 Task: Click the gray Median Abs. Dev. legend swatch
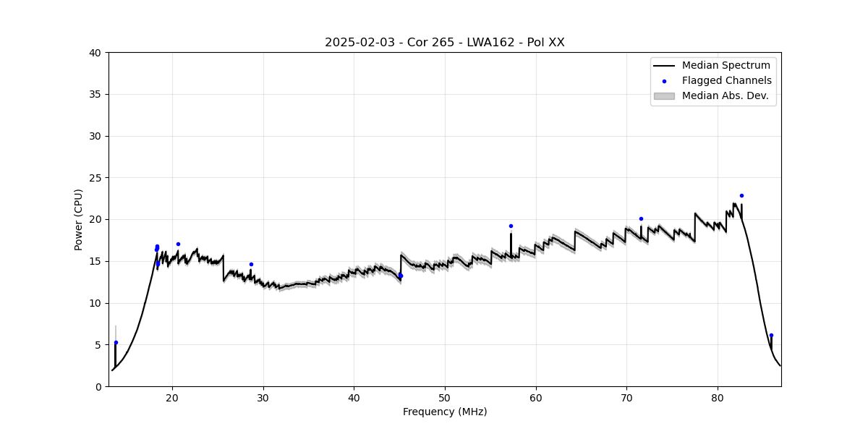coord(664,95)
